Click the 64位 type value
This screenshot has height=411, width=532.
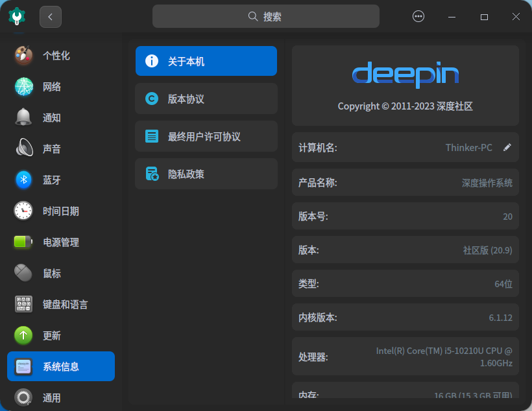click(503, 284)
